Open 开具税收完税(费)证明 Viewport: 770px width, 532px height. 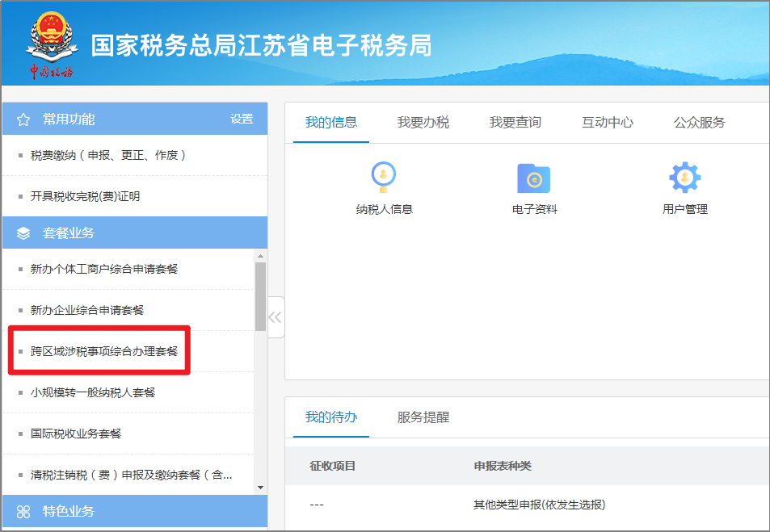tap(85, 196)
